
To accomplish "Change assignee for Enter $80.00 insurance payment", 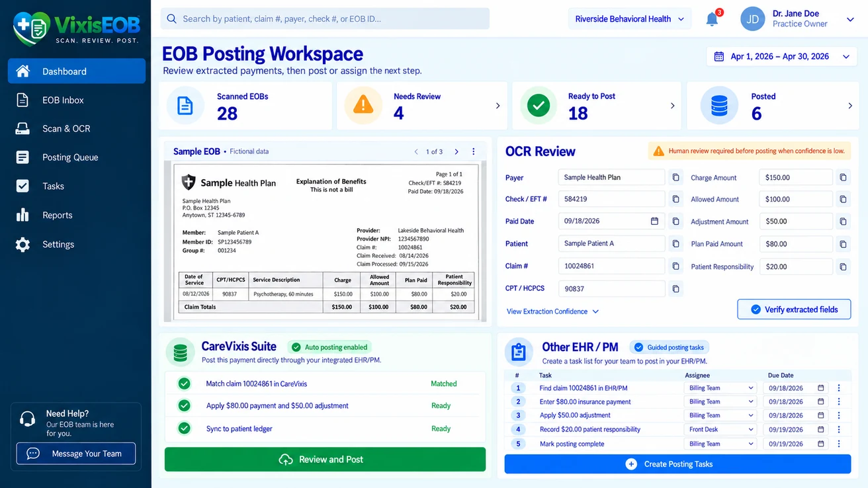I will 720,401.
